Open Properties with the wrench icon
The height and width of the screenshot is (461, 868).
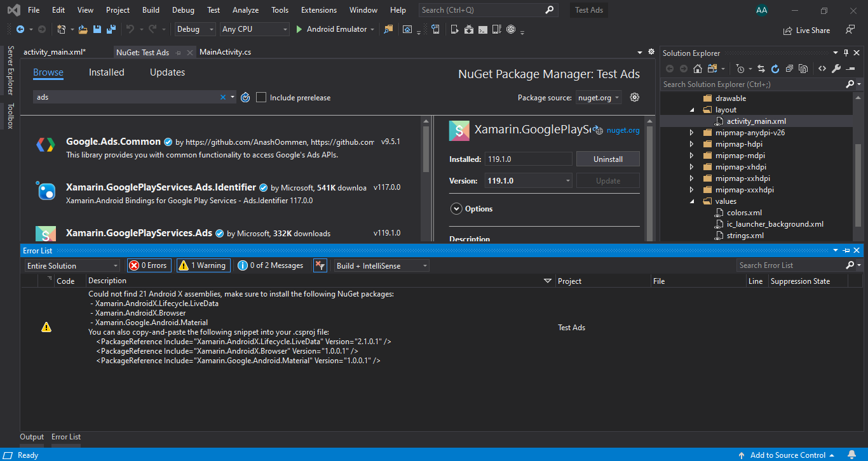click(836, 69)
